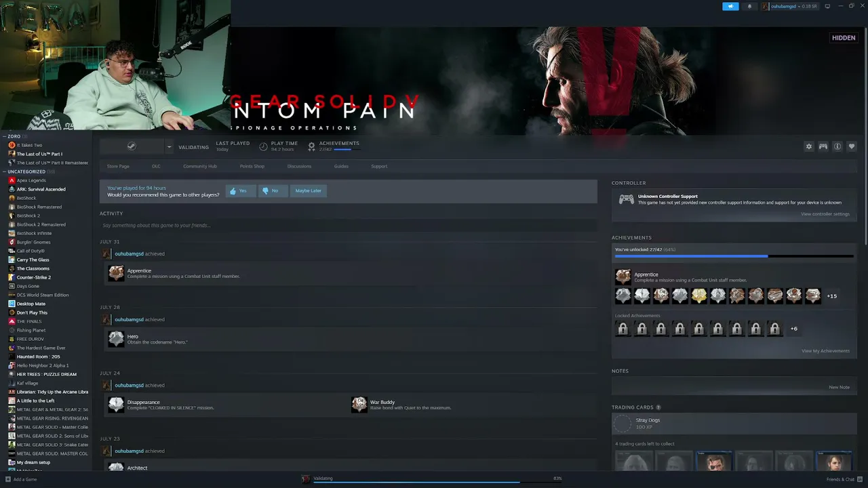Open the Store Page tab
The image size is (868, 488).
pos(118,166)
